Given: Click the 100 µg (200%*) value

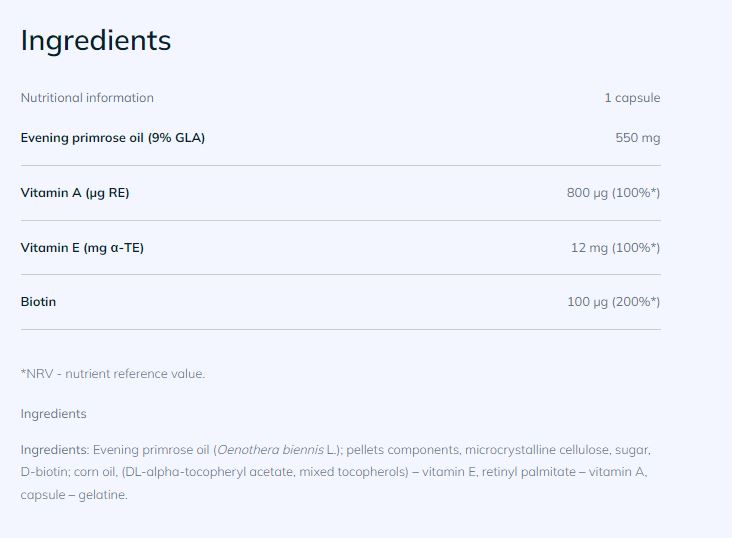Looking at the screenshot, I should click(613, 302).
